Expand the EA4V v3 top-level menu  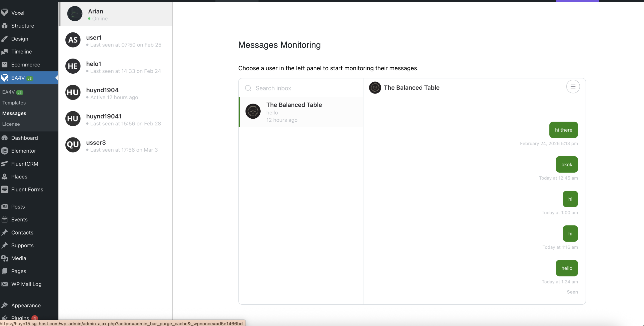coord(18,78)
